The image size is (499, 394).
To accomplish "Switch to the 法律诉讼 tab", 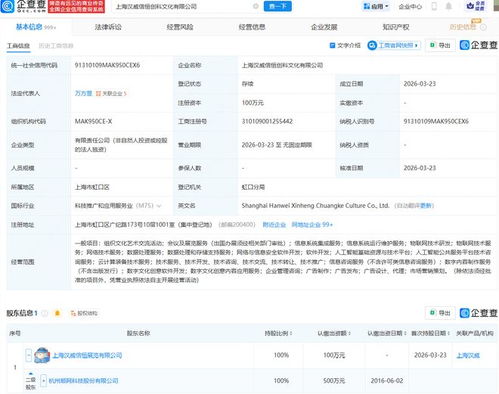I will [108, 27].
